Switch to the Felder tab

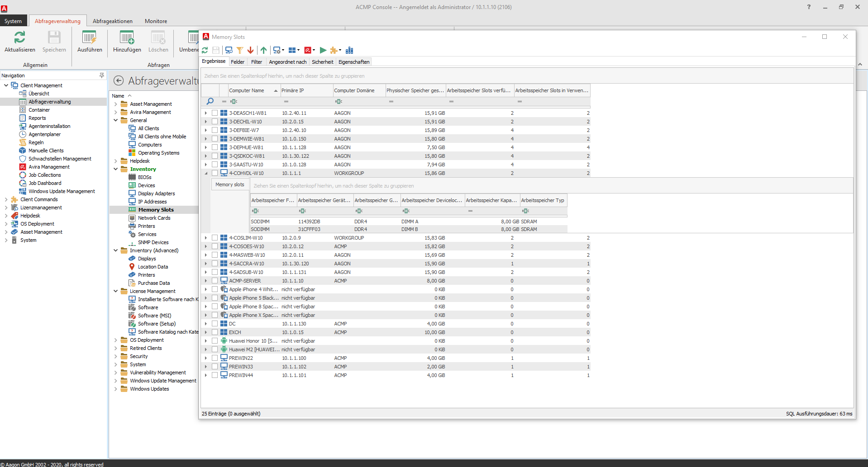tap(238, 62)
